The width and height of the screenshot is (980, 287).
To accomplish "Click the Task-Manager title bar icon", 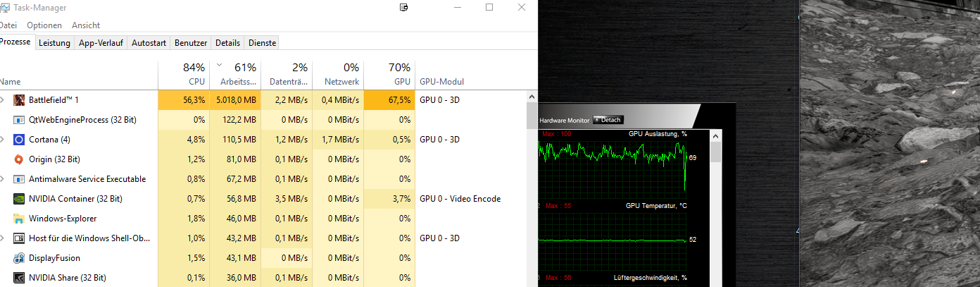I will pos(4,8).
